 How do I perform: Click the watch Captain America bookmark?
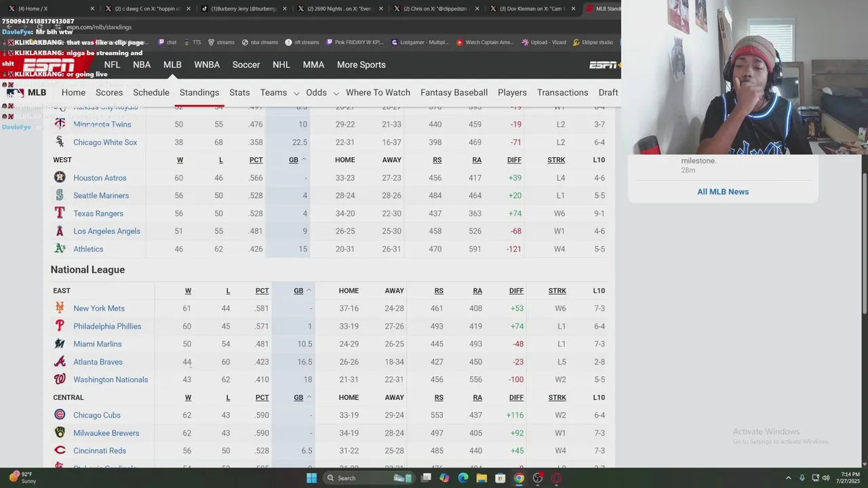tap(486, 42)
